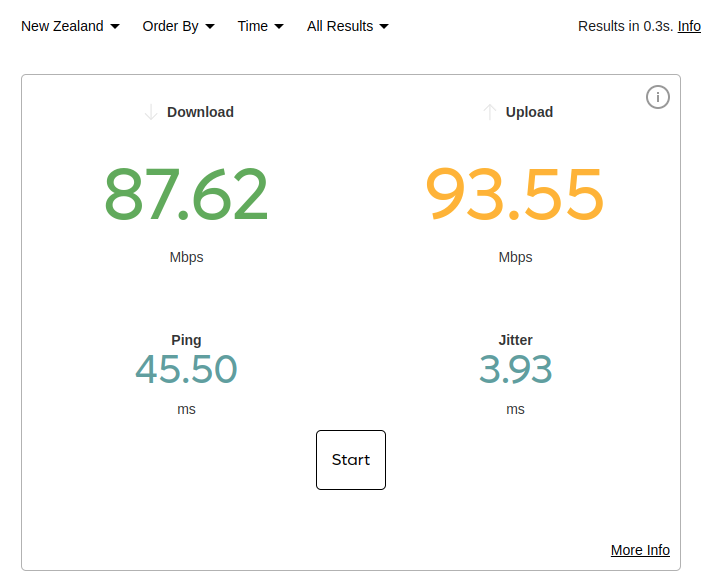Select the 87.62 download speed value

click(x=186, y=195)
